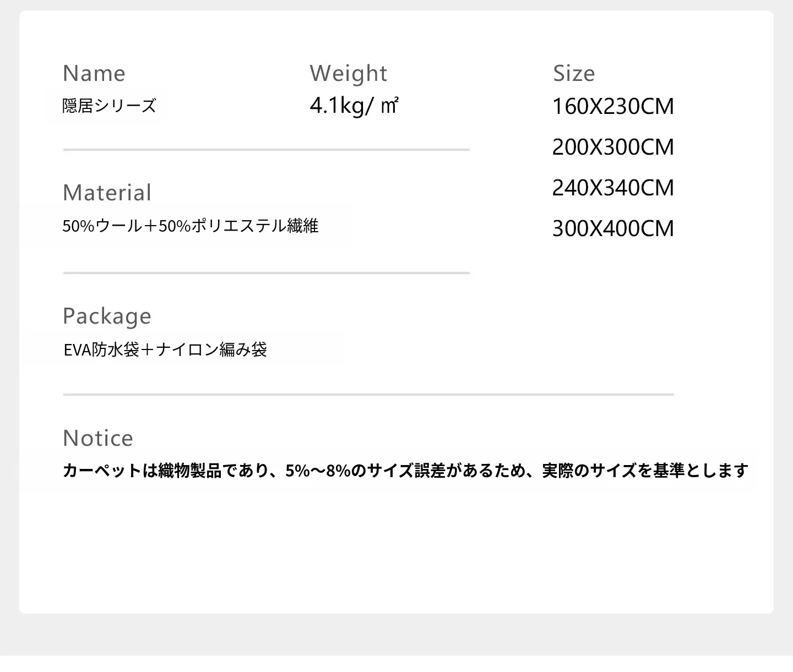Click the Package heading label

tap(107, 316)
